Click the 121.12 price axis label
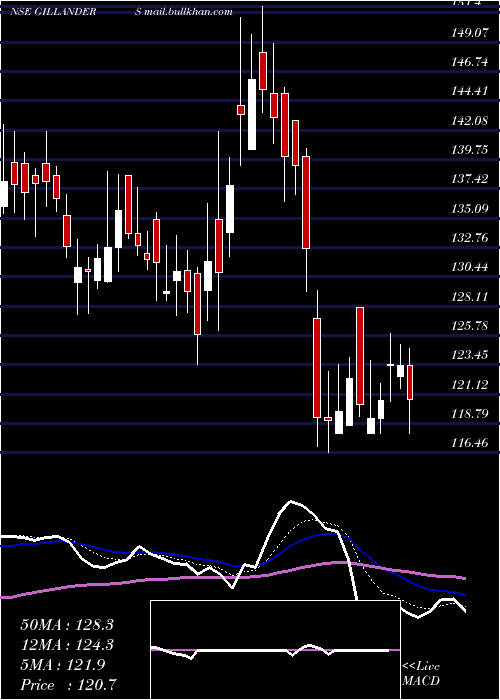Image resolution: width=500 pixels, height=700 pixels. (x=470, y=384)
